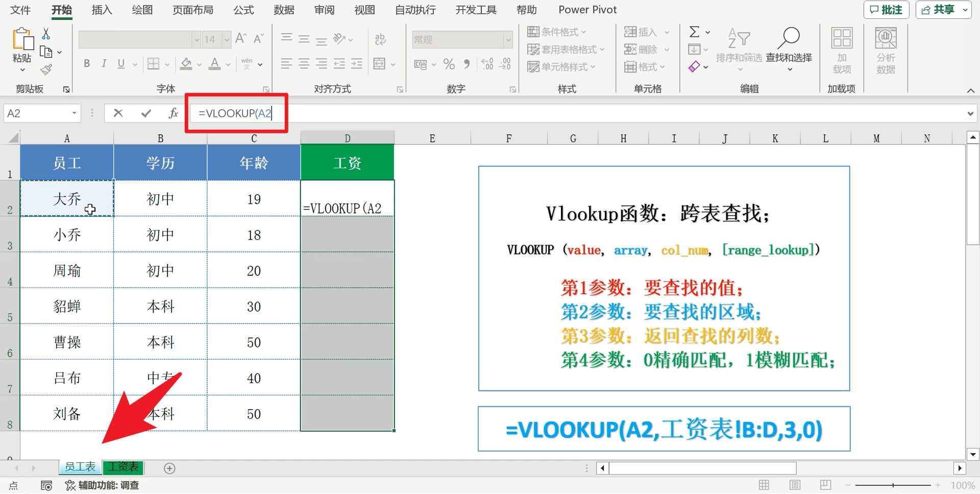Open 套用表格格式 table styles
This screenshot has height=494, width=980.
(x=566, y=50)
